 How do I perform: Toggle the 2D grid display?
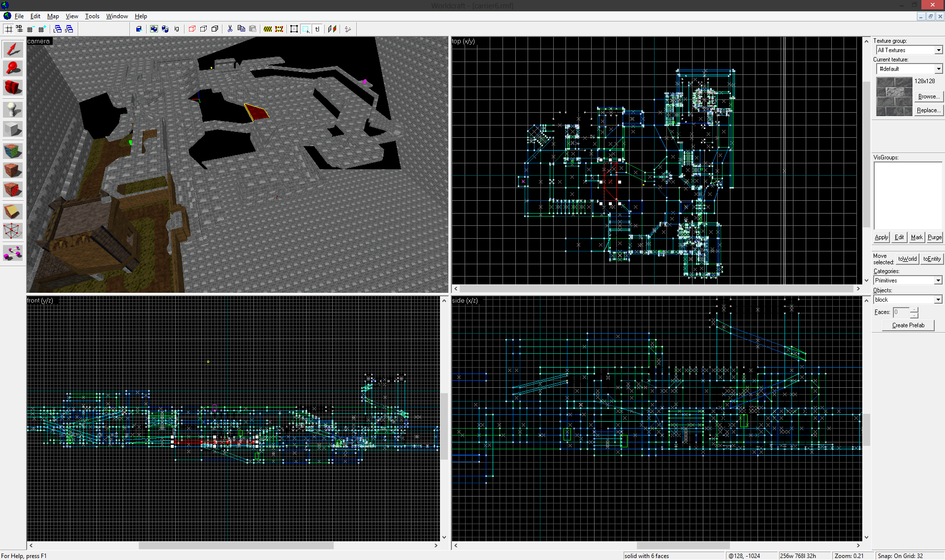[9, 29]
